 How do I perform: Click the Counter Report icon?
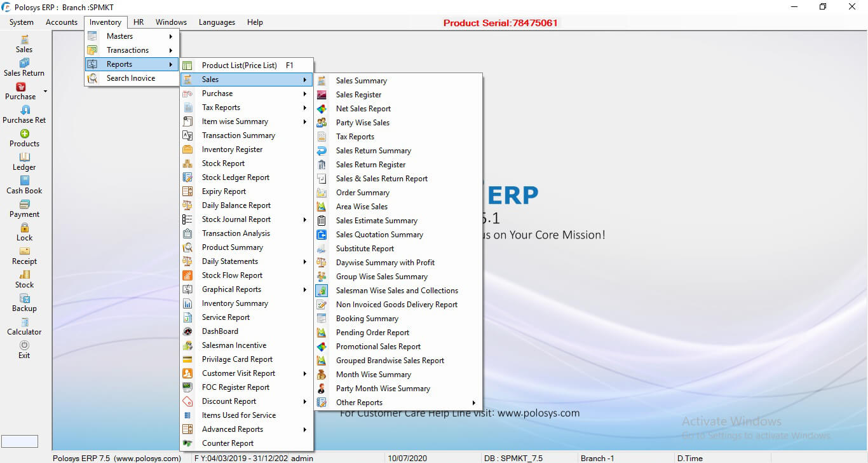(x=187, y=443)
